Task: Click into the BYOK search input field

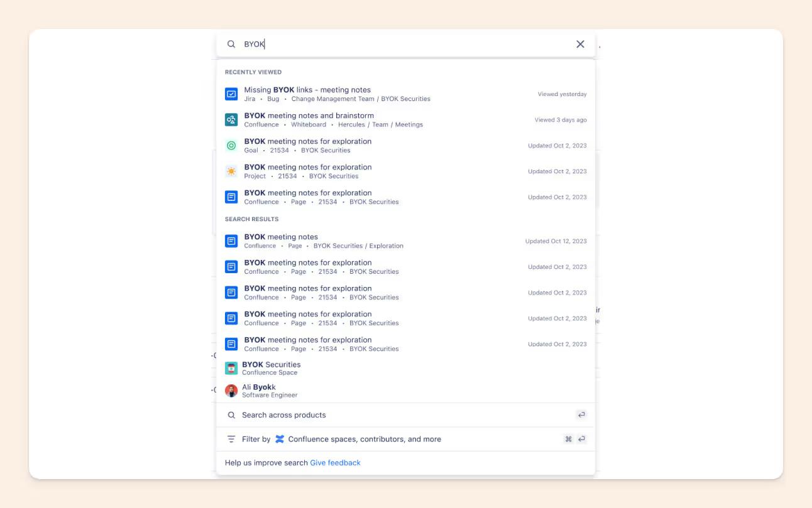Action: 405,44
